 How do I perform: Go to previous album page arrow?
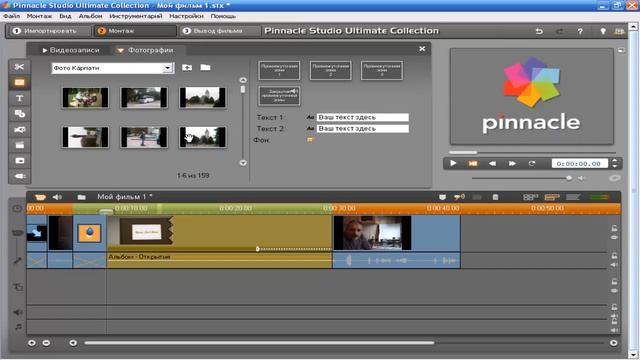click(x=243, y=80)
